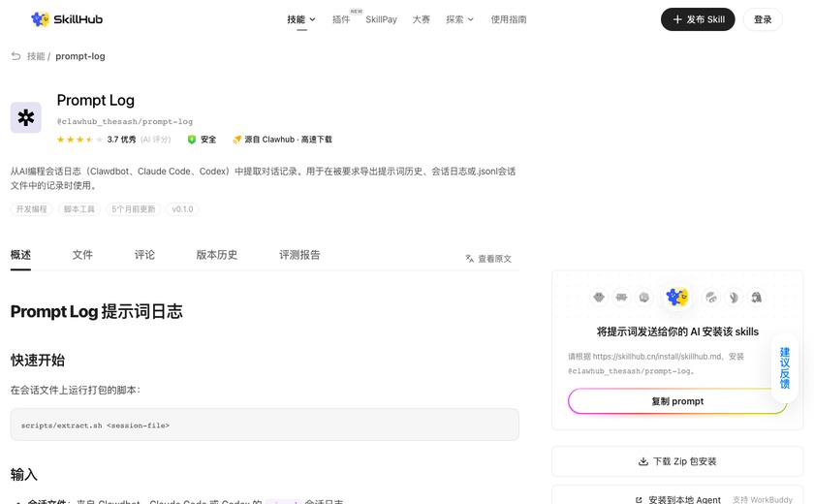814x504 pixels.
Task: Click the 支持 WorkBuddy text
Action: click(763, 499)
